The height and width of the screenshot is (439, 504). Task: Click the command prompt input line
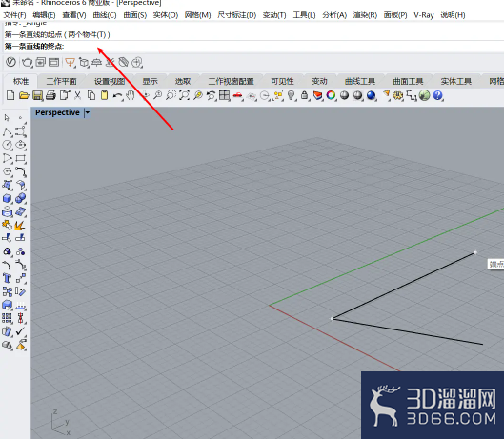(254, 47)
